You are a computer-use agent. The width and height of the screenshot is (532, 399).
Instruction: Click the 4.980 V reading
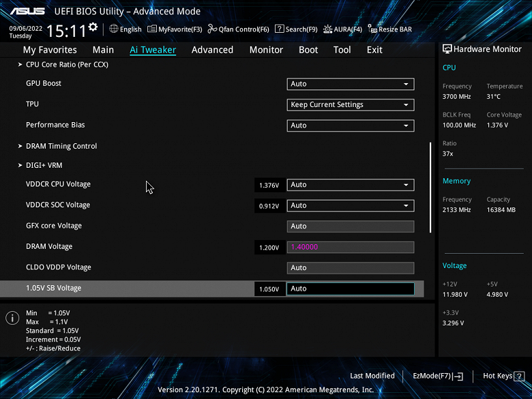tap(497, 295)
